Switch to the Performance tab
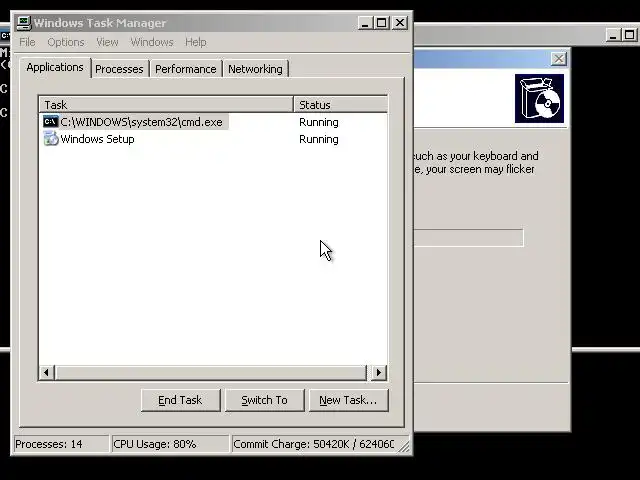640x480 pixels. 186,69
